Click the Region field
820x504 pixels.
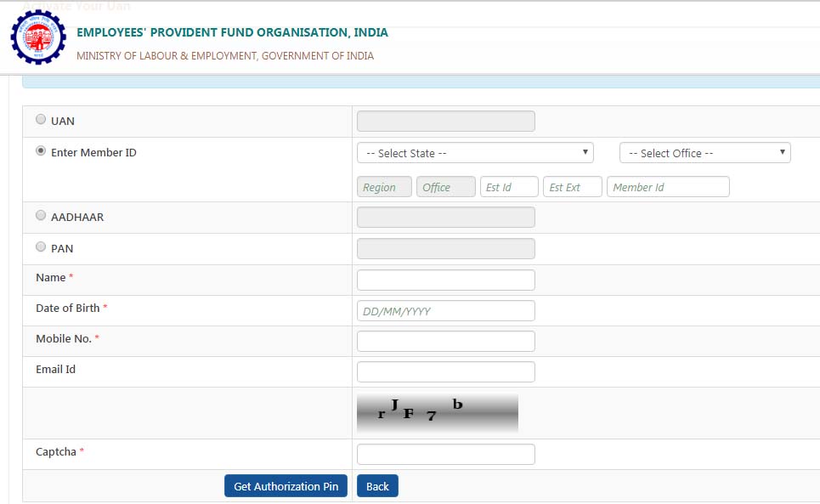click(384, 187)
